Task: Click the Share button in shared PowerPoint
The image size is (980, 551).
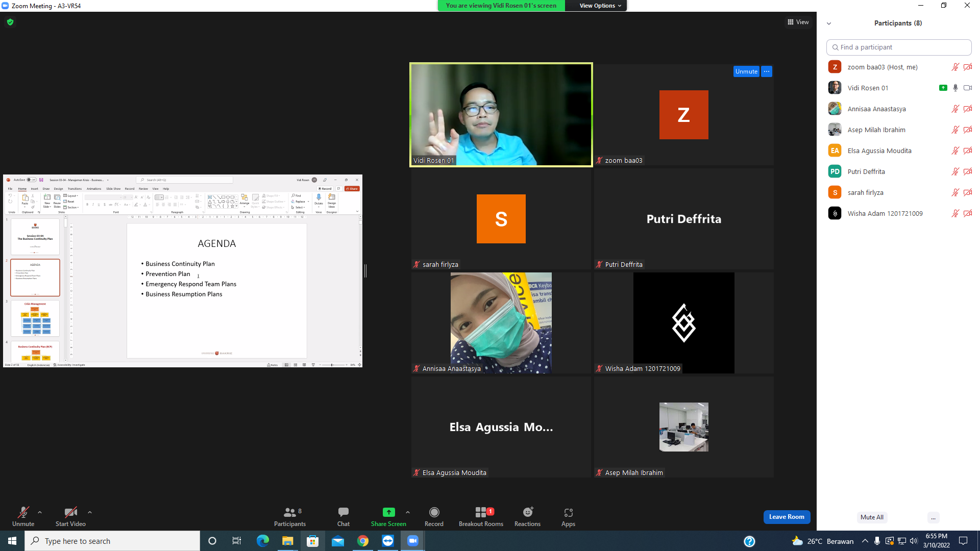Action: point(352,189)
